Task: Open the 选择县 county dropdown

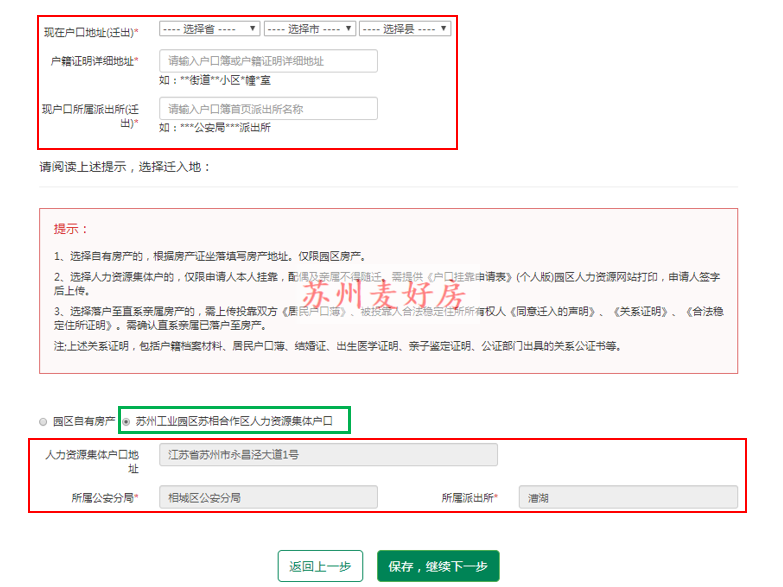Action: [x=404, y=29]
